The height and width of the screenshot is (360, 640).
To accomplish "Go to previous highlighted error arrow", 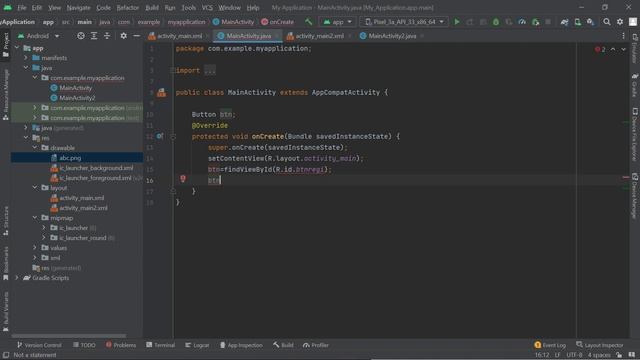I will point(613,49).
